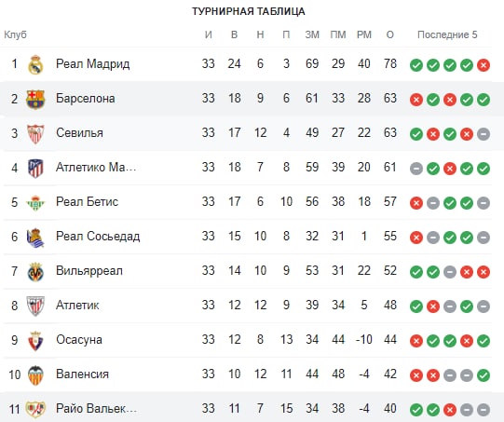Click the Клуб column header
The height and width of the screenshot is (422, 504).
[x=15, y=34]
